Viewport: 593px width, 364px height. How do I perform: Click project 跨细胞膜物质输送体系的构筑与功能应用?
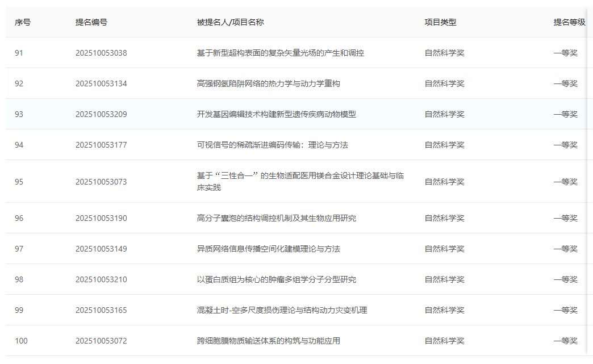(268, 341)
